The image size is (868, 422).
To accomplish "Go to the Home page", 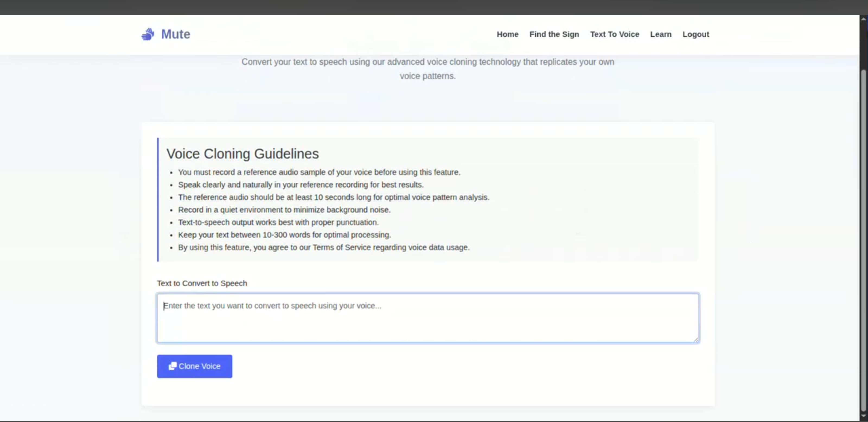I will tap(508, 34).
